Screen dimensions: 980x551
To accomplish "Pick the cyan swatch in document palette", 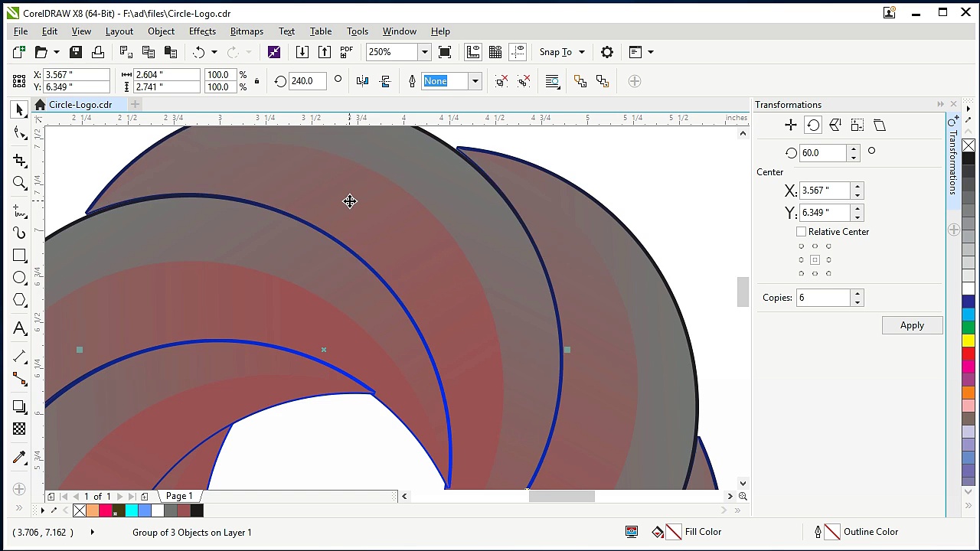I will click(x=131, y=510).
